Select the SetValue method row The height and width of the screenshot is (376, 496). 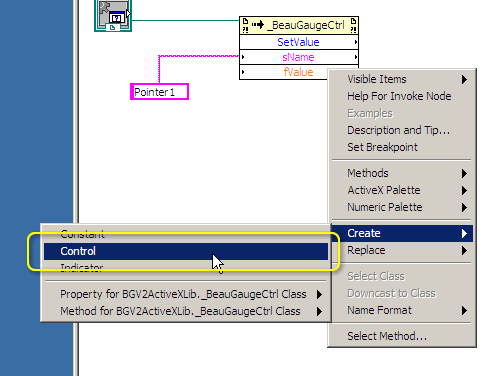pyautogui.click(x=299, y=42)
